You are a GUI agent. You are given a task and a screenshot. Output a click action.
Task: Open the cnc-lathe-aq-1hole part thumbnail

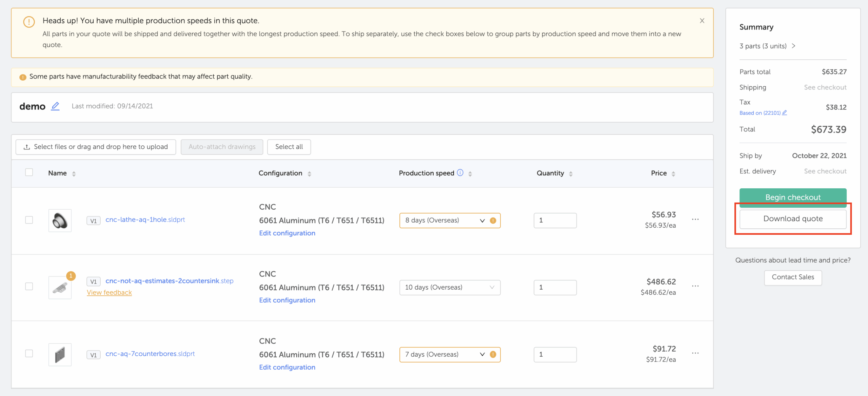(60, 221)
